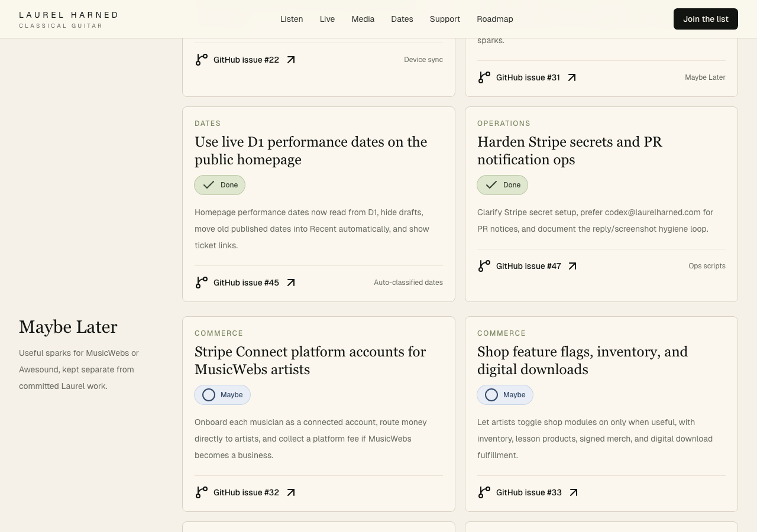The image size is (757, 532).
Task: Click branch icon beside GitHub issue #33
Action: (x=484, y=492)
